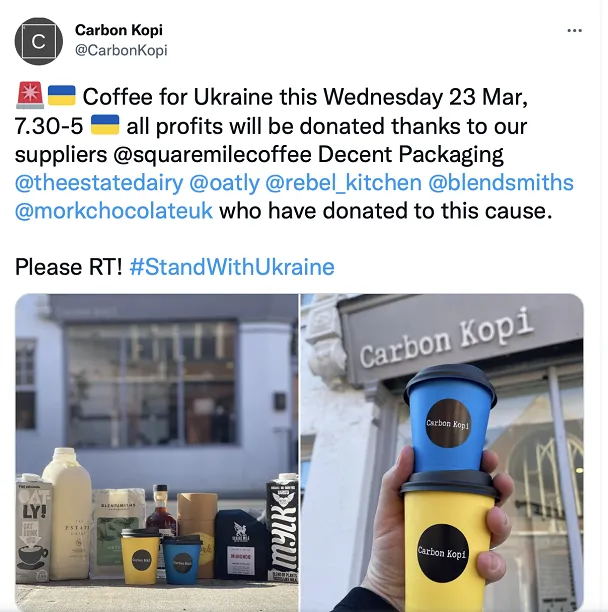Click the first Ukraine flag emoji
Viewport: 608px width, 612px height.
[61, 96]
